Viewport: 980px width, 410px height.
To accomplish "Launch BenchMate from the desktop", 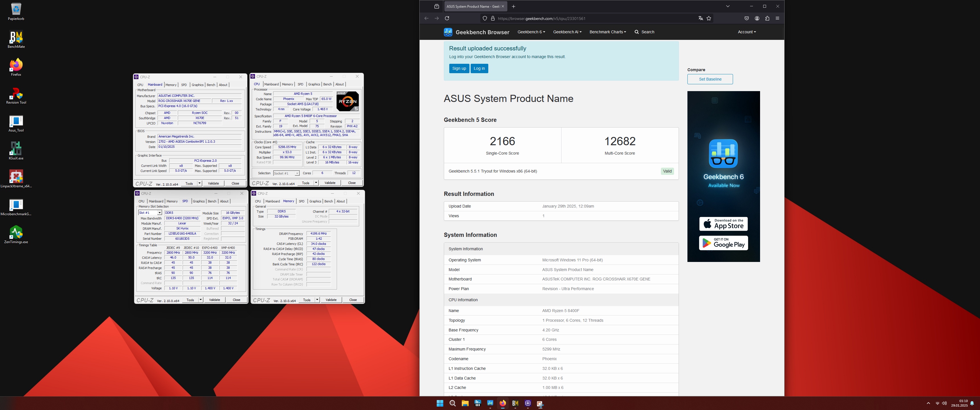I will click(x=16, y=40).
